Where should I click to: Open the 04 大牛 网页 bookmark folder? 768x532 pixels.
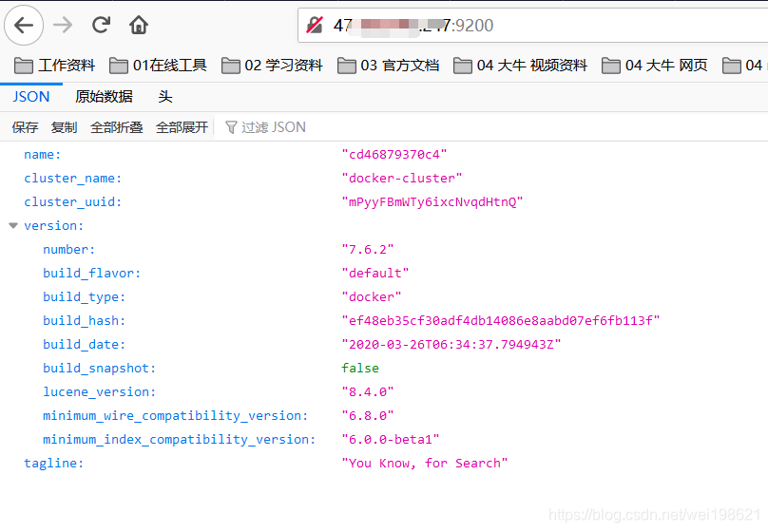coord(654,66)
